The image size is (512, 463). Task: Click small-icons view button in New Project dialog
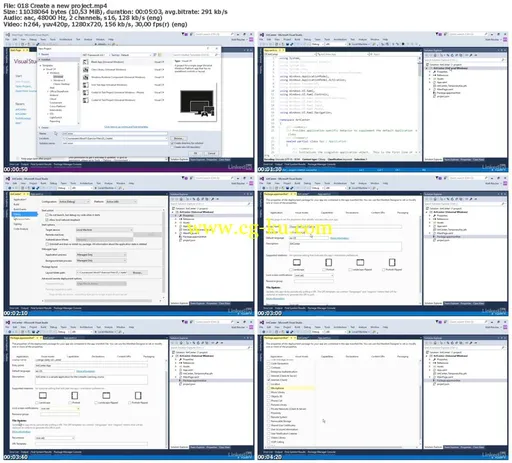point(155,55)
